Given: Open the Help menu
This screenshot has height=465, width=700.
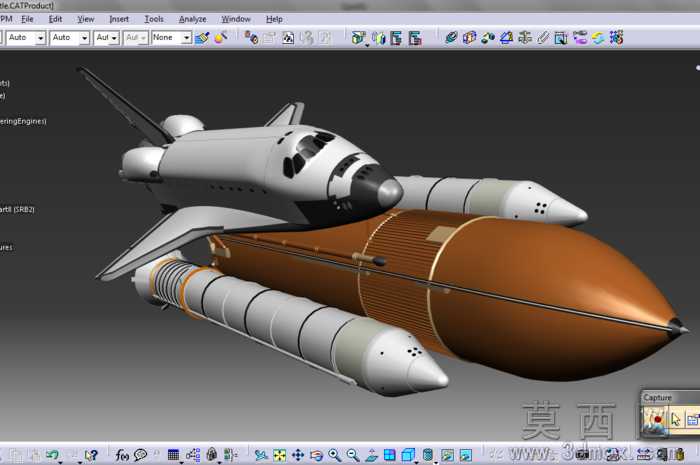Looking at the screenshot, I should (x=274, y=19).
